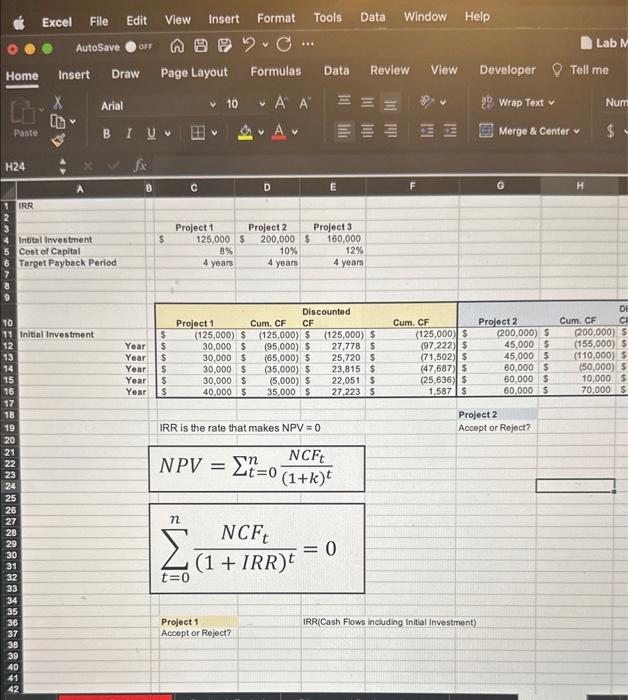The image size is (628, 700).
Task: Switch to the Developer ribbon tab
Action: [x=507, y=70]
